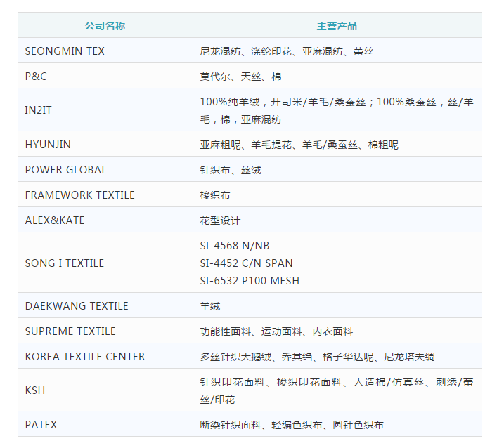Click the 功能性面料、运动面料 products cell

coord(337,331)
